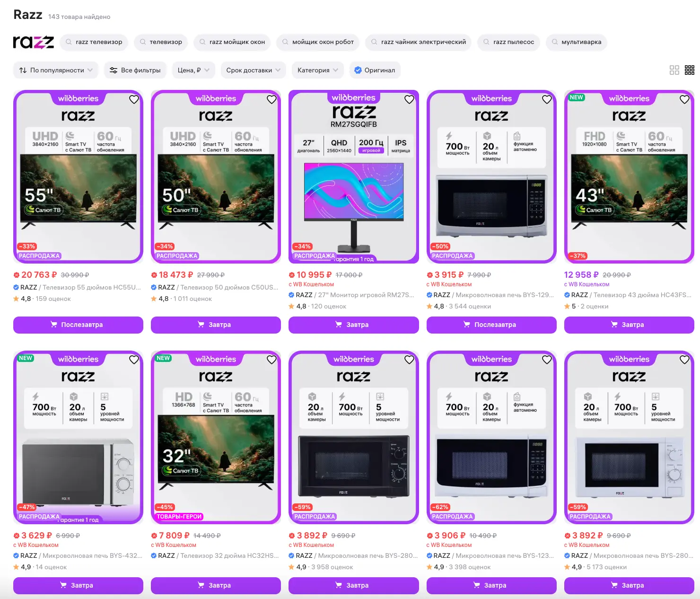Switch to large grid view icon
This screenshot has height=599, width=700.
[674, 70]
